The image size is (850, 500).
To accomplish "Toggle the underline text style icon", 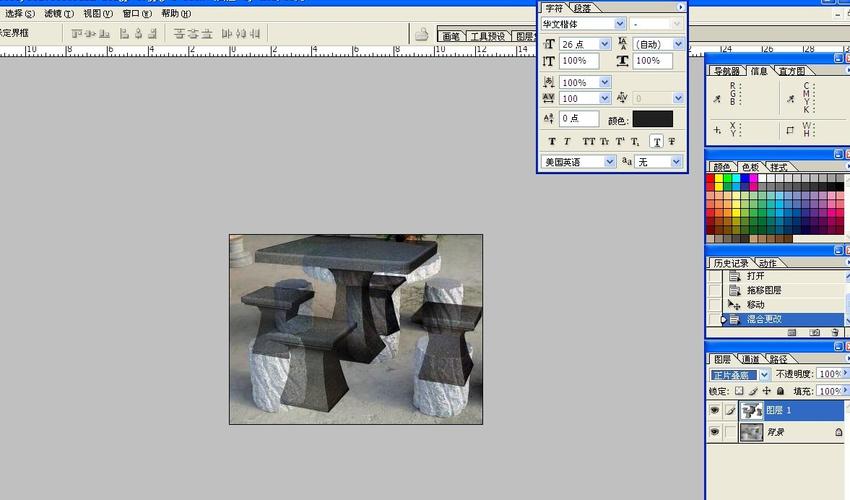I will 656,142.
